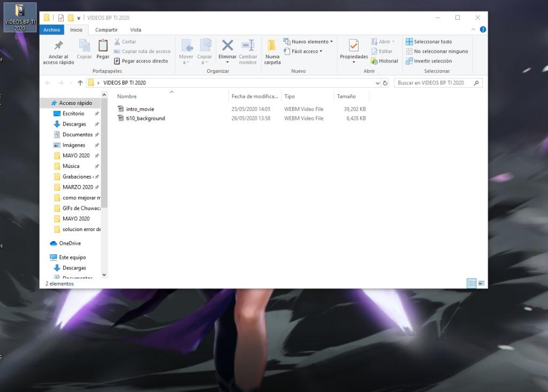Image resolution: width=548 pixels, height=392 pixels.
Task: Open OneDrive in navigation pane
Action: 70,243
